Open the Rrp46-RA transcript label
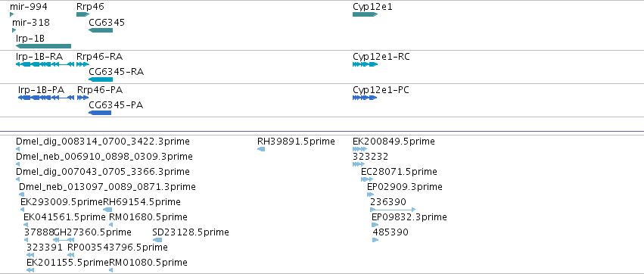 pyautogui.click(x=99, y=56)
